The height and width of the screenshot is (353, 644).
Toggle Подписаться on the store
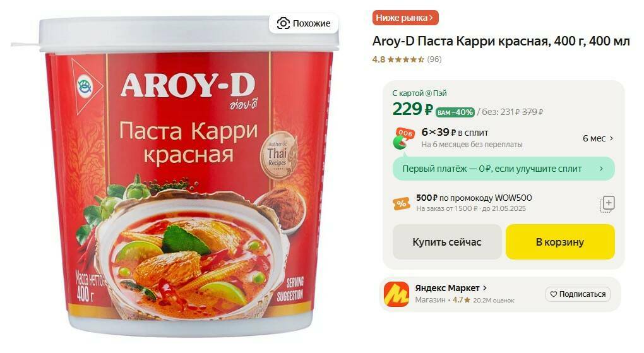click(x=578, y=294)
